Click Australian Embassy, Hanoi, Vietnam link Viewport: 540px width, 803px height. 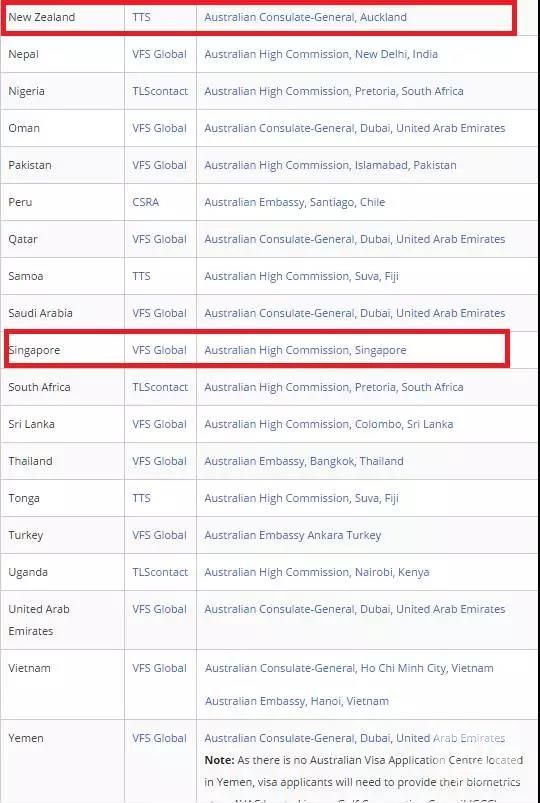pyautogui.click(x=297, y=701)
